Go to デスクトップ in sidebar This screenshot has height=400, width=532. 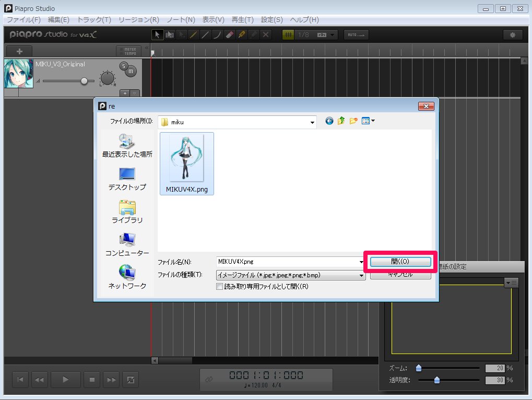point(127,179)
